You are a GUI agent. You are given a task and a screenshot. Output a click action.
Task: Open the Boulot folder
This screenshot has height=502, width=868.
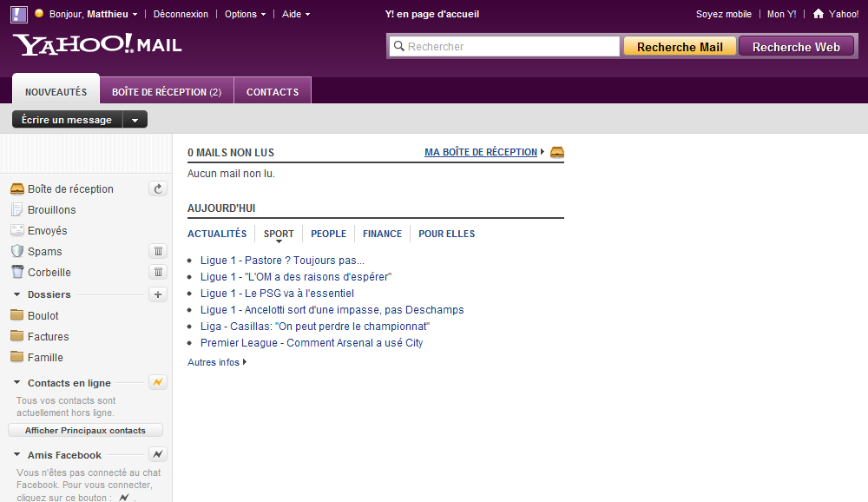coord(43,316)
